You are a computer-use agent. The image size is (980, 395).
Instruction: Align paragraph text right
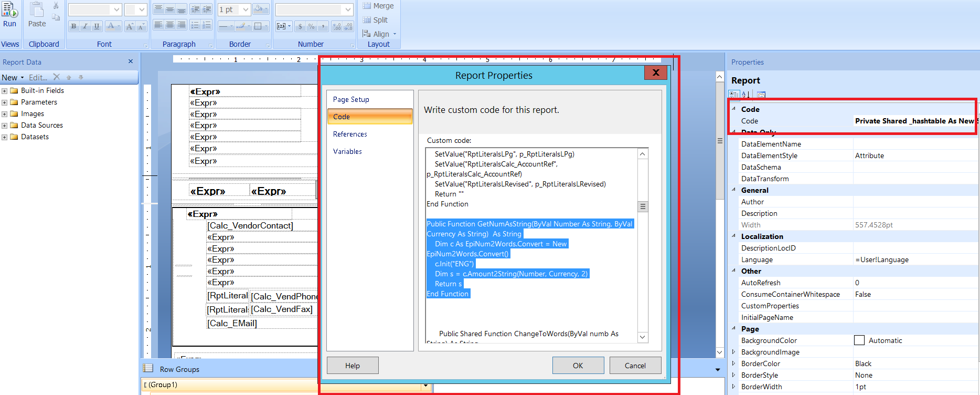tap(182, 25)
